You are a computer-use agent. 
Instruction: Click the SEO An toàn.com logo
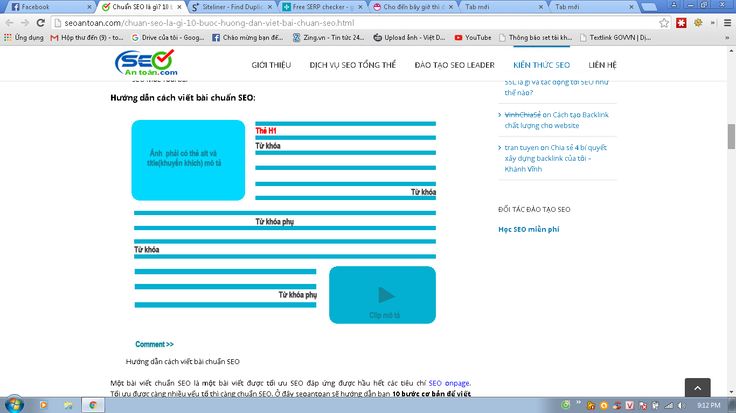click(x=146, y=62)
